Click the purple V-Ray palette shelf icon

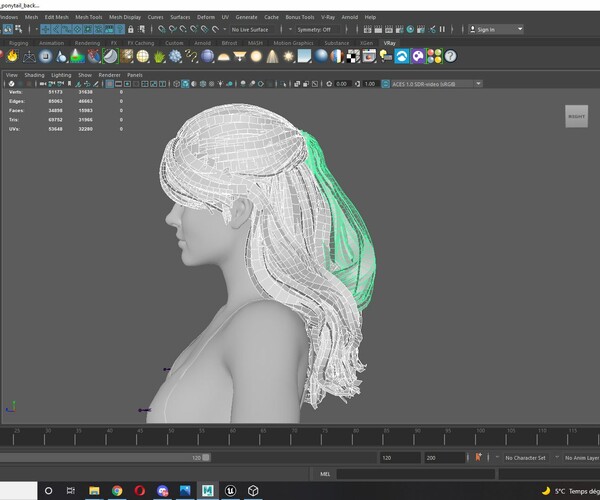pos(418,56)
